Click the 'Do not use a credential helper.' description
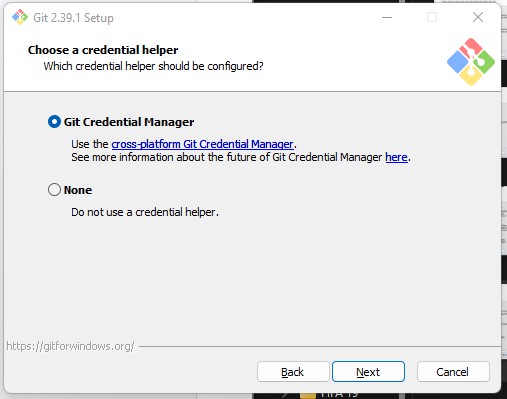507x399 pixels. [x=145, y=212]
